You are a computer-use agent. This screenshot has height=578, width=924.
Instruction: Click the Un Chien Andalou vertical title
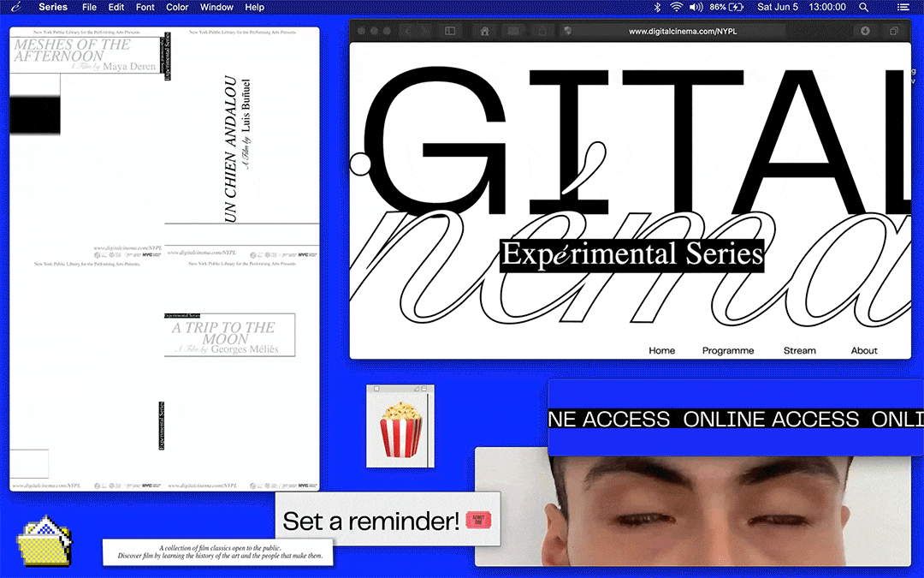coord(230,149)
